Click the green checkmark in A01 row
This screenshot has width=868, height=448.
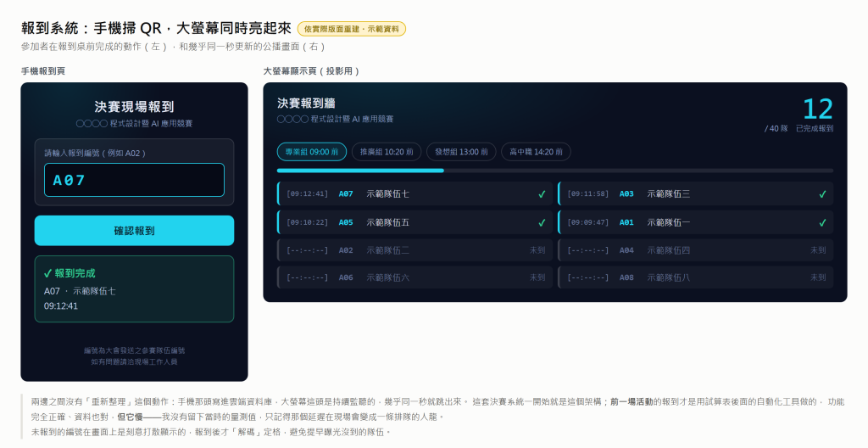click(822, 222)
